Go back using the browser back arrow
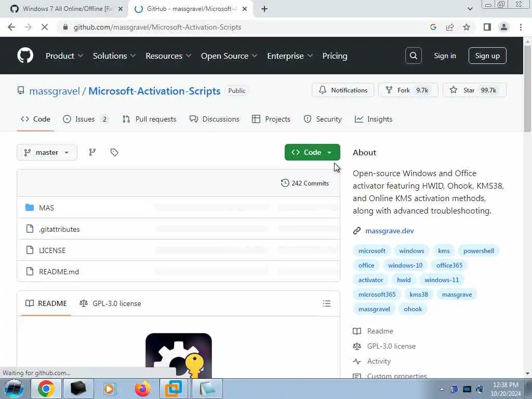The height and width of the screenshot is (399, 532). (x=11, y=27)
